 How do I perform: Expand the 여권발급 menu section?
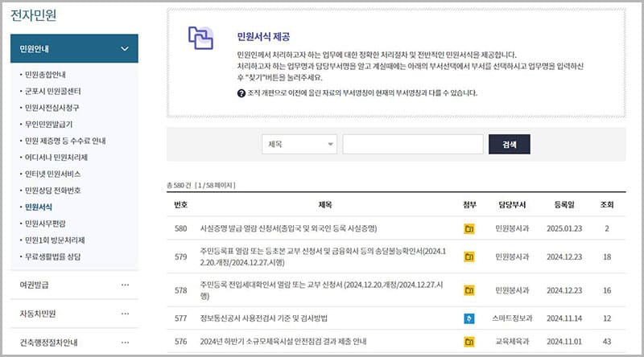tap(124, 285)
